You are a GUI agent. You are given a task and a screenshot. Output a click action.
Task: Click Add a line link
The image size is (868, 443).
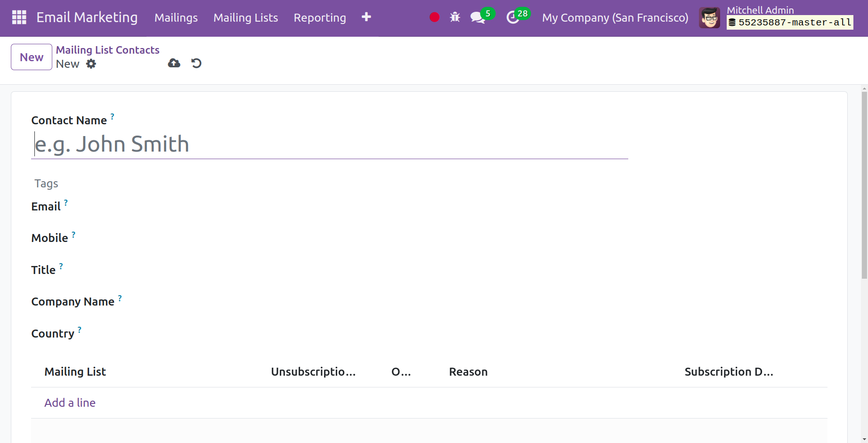click(x=70, y=403)
